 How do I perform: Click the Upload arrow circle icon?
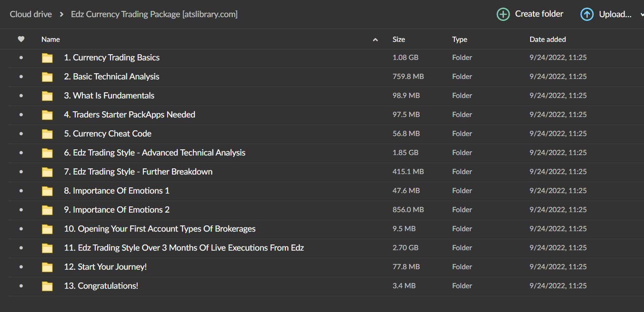click(587, 14)
